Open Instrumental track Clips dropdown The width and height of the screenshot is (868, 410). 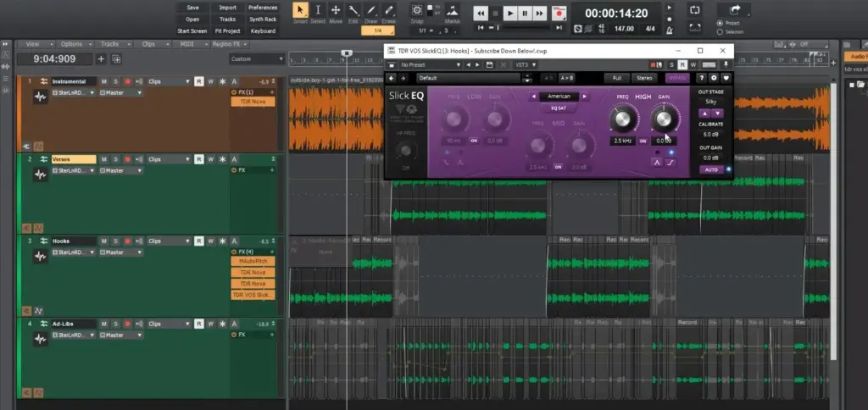[169, 81]
